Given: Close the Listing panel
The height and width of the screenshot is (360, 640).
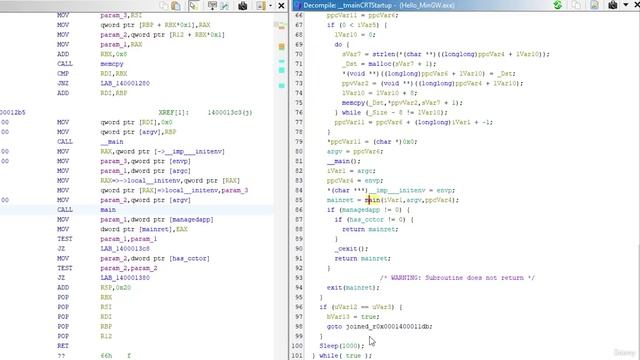Looking at the screenshot, I should 281,5.
